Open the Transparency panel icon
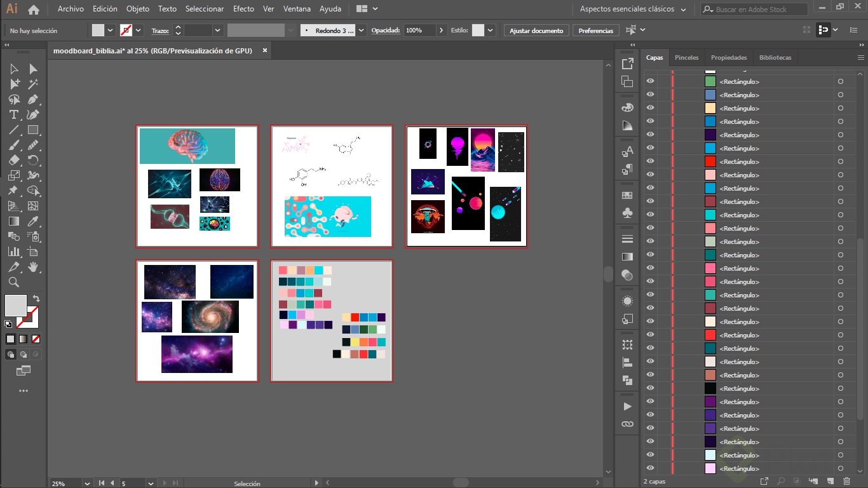868x488 pixels. (627, 274)
